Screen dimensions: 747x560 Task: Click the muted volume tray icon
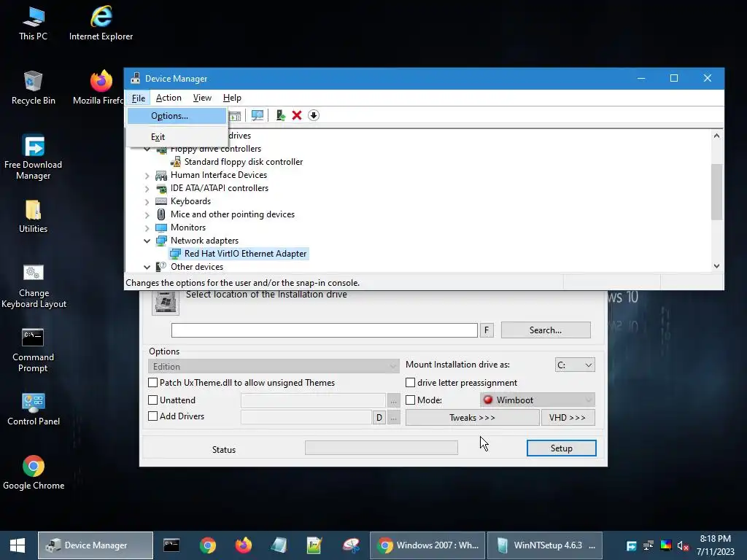coord(683,545)
